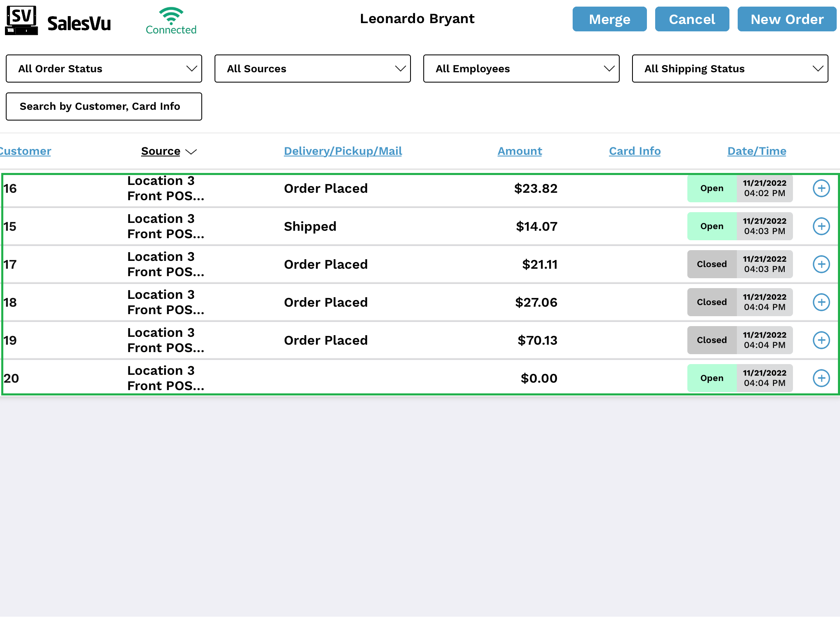Screen dimensions: 840x620
Task: Click the Cancel button
Action: click(x=692, y=19)
